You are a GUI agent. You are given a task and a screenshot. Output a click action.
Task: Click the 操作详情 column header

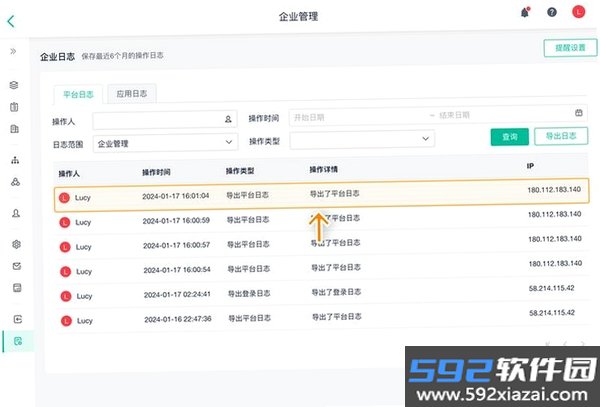coord(323,169)
